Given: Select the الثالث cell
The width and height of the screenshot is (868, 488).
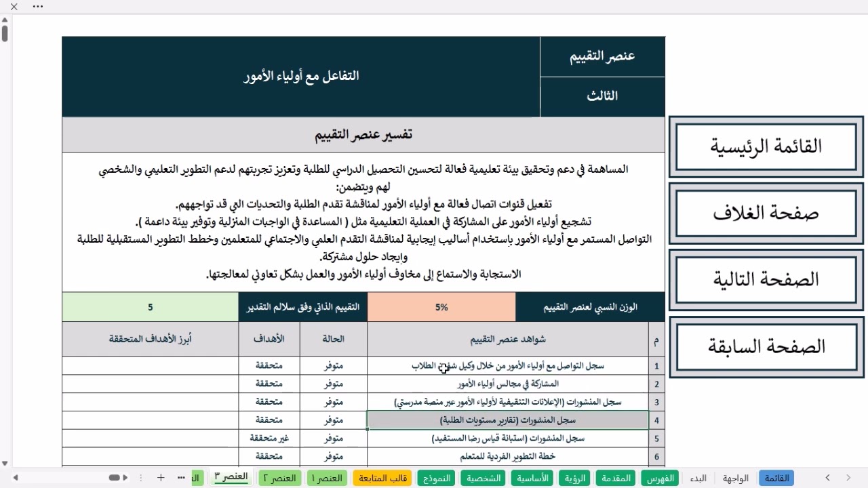Looking at the screenshot, I should click(602, 97).
